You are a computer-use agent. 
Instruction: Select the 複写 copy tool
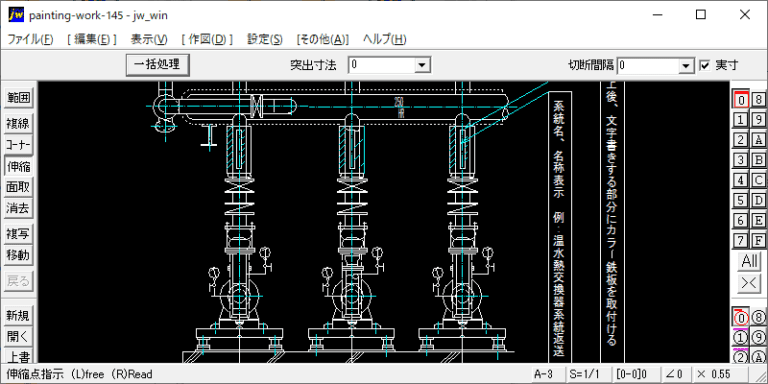(18, 234)
